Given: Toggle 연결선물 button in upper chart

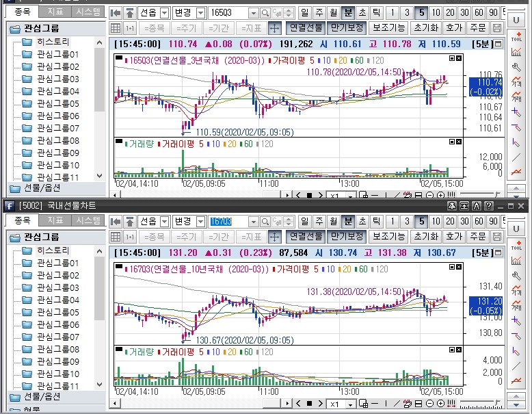Looking at the screenshot, I should (305, 28).
